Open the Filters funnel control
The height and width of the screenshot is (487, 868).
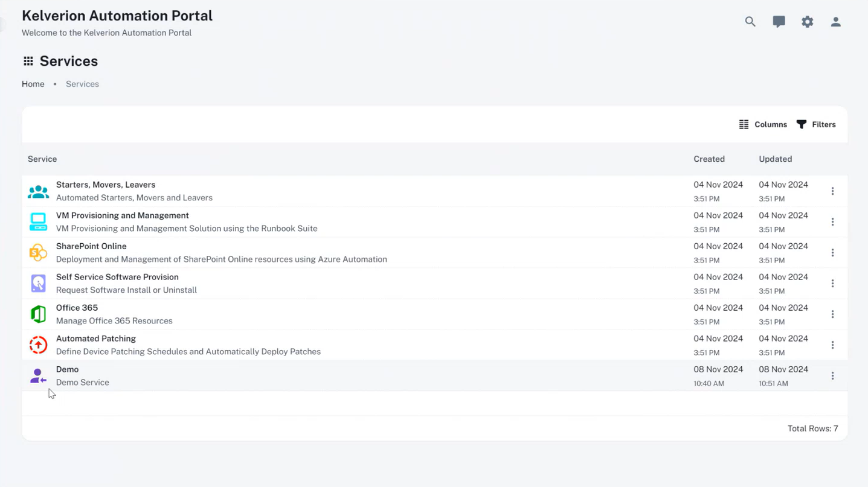coord(816,124)
